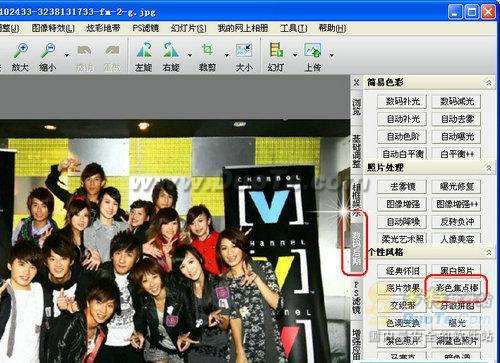500x363 pixels.
Task: Switch to the 浏览 vertical side tab
Action: (x=357, y=107)
